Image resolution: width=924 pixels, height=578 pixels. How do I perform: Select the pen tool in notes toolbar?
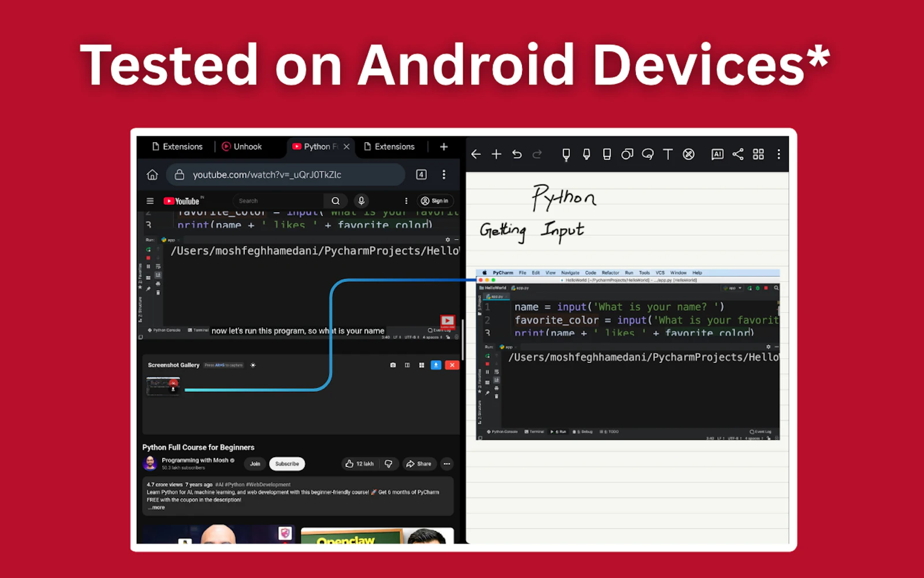[566, 154]
